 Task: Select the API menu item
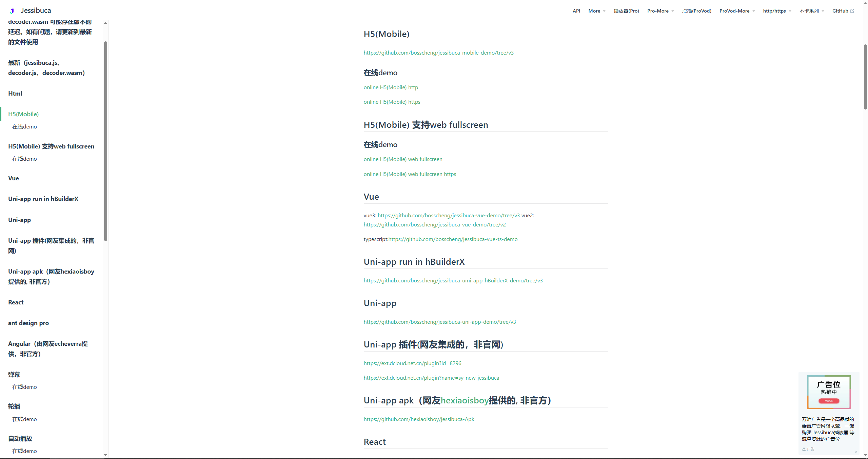(x=576, y=11)
